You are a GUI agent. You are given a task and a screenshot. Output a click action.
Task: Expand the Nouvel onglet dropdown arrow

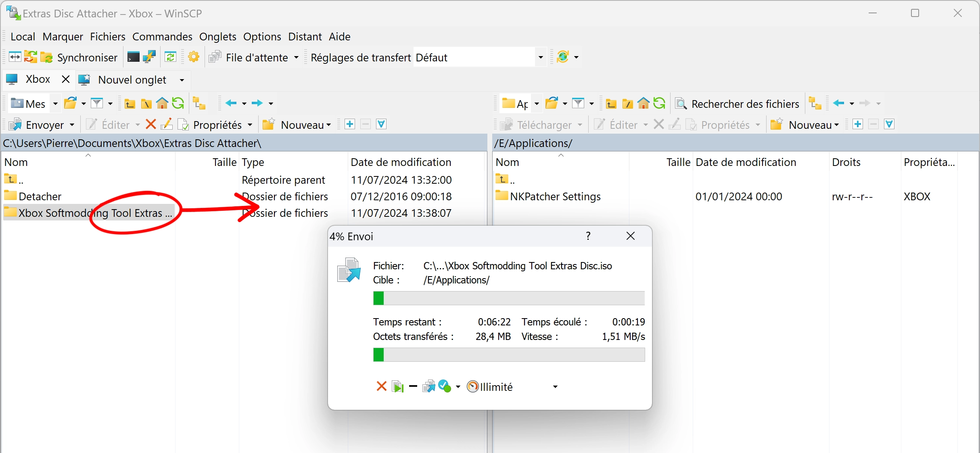(x=182, y=80)
